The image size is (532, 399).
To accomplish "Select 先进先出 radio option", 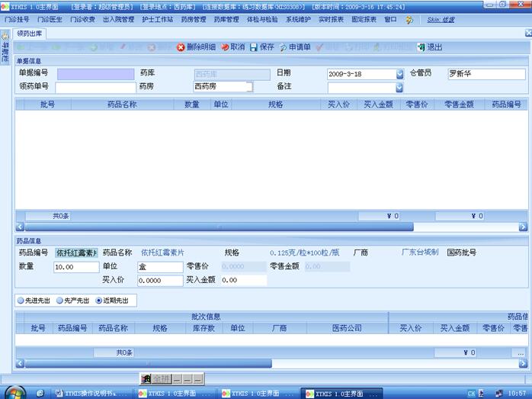I will pos(34,301).
